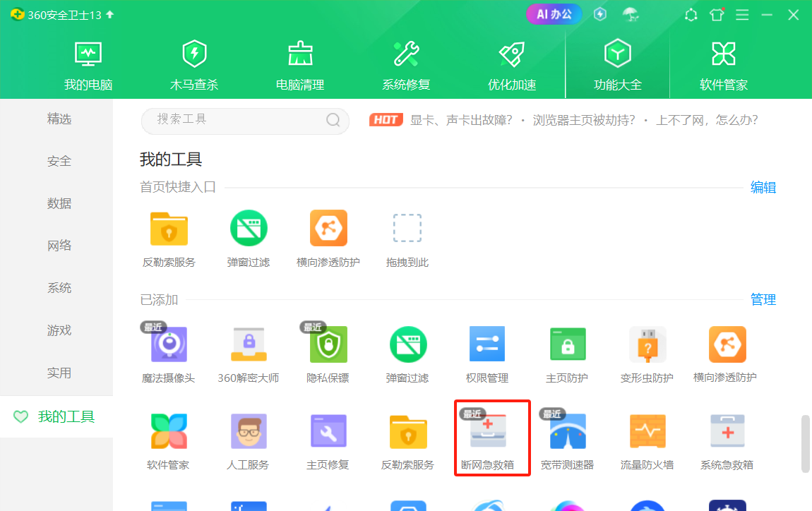Go to the 优化加速 tab
Image resolution: width=812 pixels, height=511 pixels.
point(512,65)
